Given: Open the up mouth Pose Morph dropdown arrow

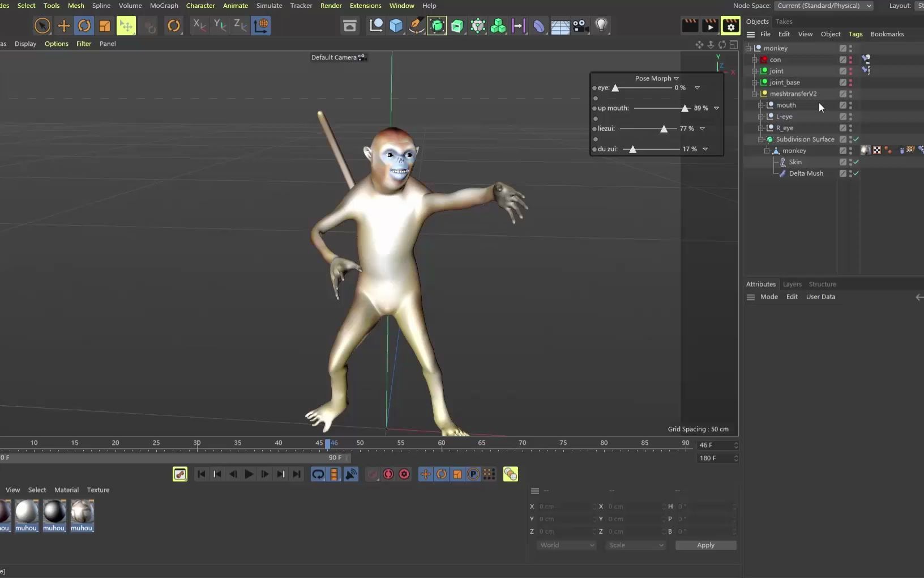Looking at the screenshot, I should pos(716,108).
